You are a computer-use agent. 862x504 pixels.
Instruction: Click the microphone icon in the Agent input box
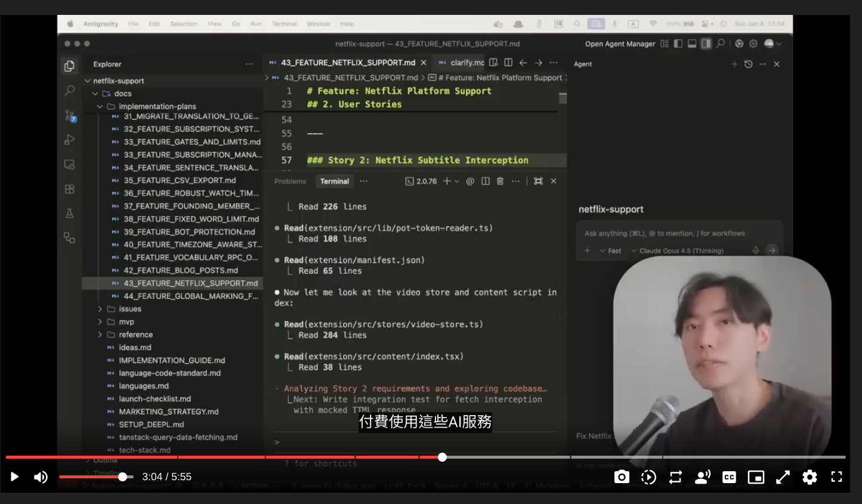[x=756, y=251]
